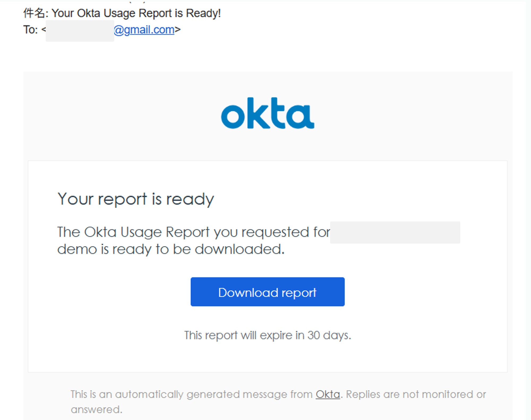Click the Download report button
This screenshot has height=420, width=531.
coord(267,292)
